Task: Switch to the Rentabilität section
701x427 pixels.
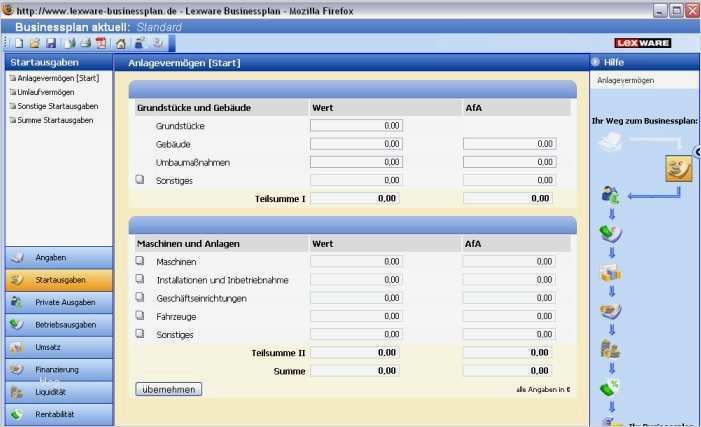Action: click(x=59, y=414)
